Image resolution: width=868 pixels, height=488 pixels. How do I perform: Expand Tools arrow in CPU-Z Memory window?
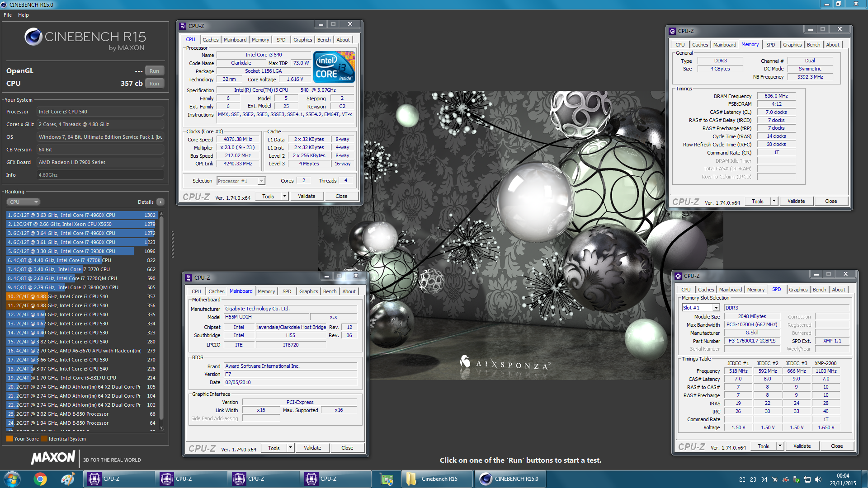click(774, 201)
